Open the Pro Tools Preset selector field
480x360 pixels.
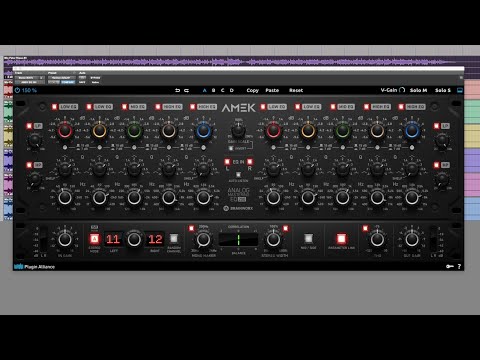(x=61, y=78)
